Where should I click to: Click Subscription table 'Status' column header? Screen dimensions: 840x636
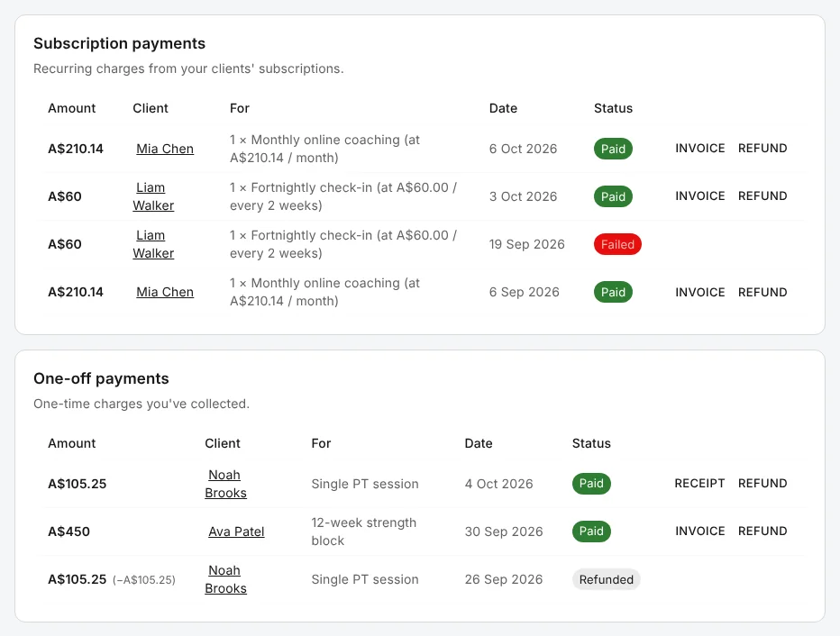point(613,108)
